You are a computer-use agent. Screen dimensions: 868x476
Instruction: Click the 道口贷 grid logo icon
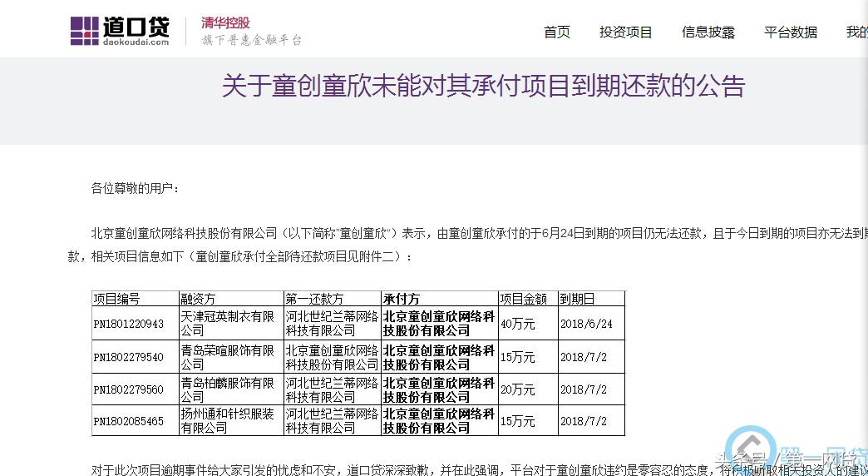click(x=84, y=31)
